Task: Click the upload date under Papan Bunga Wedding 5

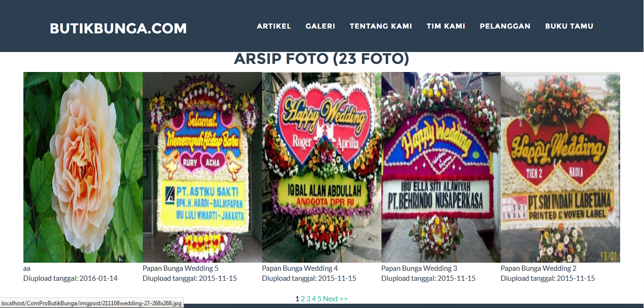Action: point(190,278)
